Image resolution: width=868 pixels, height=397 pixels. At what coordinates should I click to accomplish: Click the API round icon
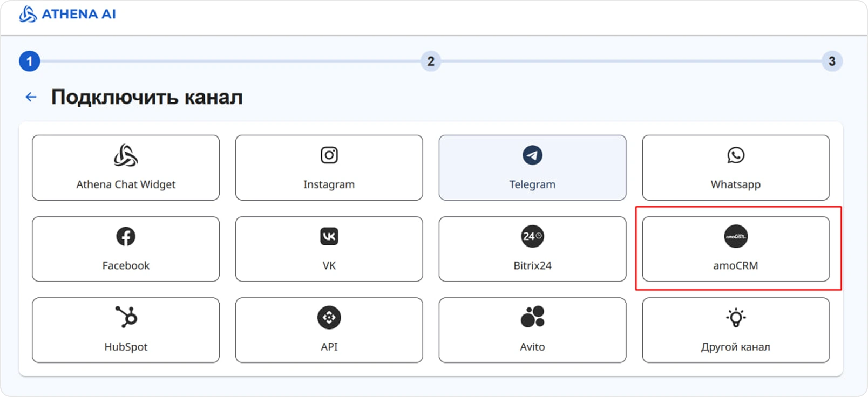point(329,318)
